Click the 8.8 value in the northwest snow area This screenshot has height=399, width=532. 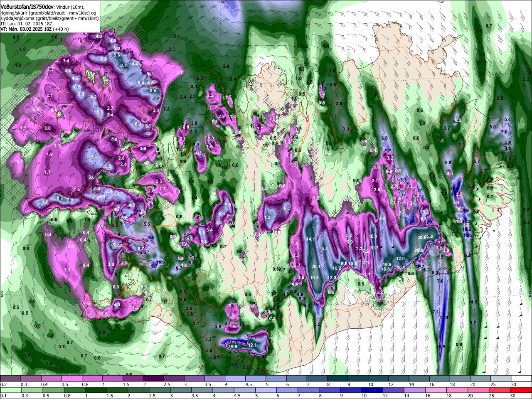point(117,55)
